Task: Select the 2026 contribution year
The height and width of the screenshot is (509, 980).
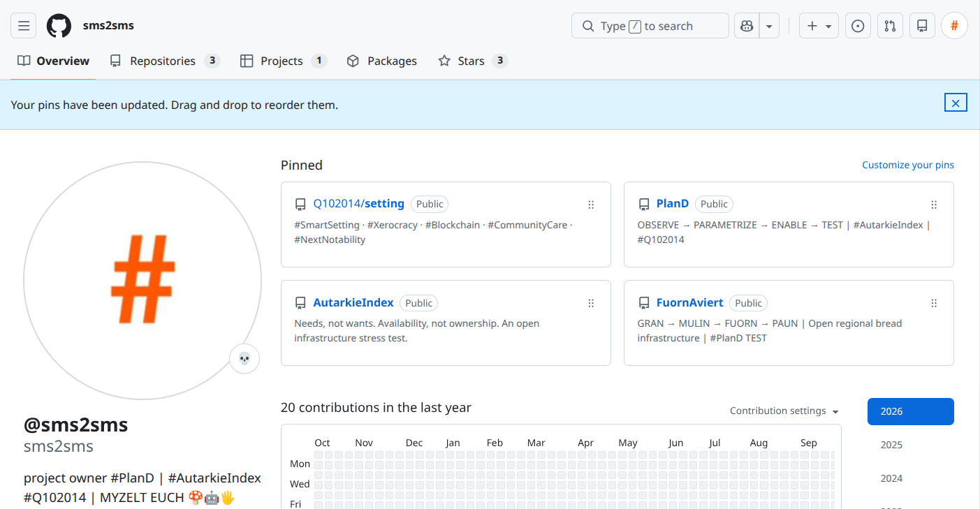Action: (911, 411)
